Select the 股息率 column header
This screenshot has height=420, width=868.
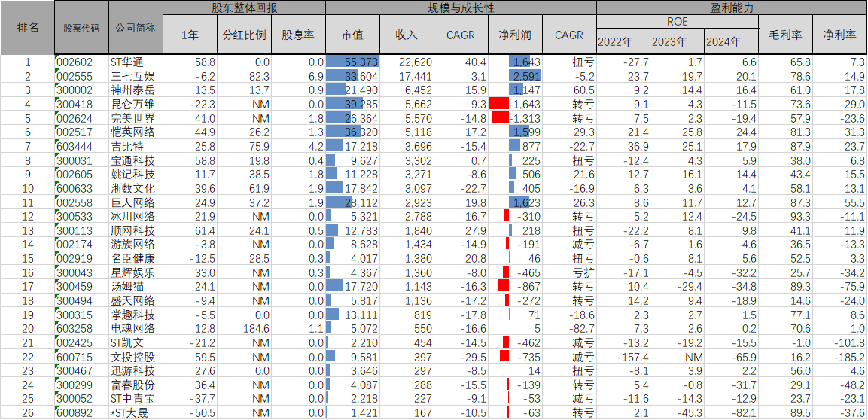click(298, 35)
